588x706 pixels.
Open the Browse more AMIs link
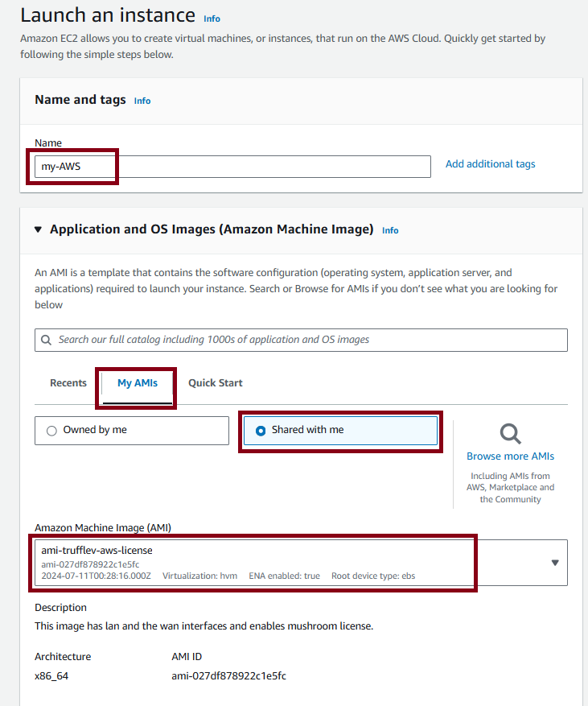point(510,456)
